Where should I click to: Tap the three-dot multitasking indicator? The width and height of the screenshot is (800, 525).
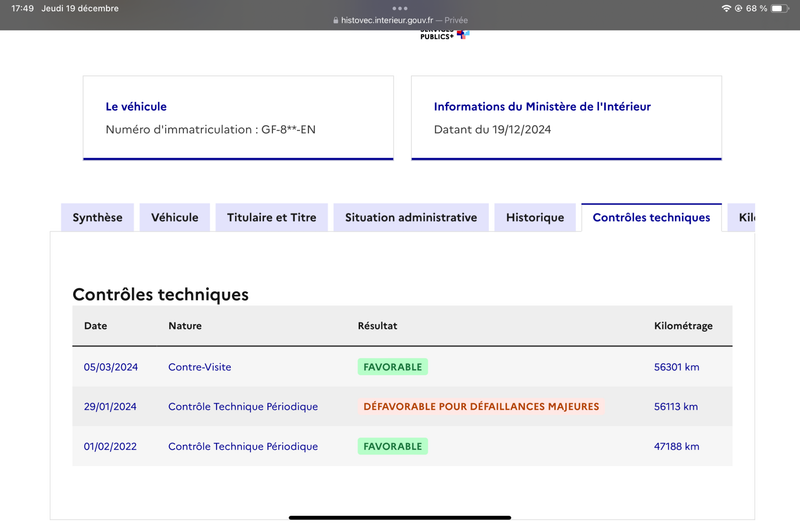point(400,8)
